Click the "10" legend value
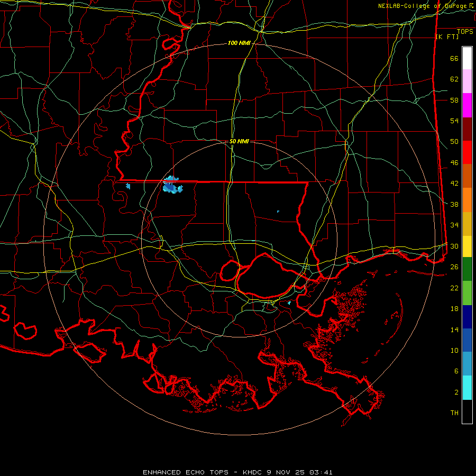 [x=454, y=350]
